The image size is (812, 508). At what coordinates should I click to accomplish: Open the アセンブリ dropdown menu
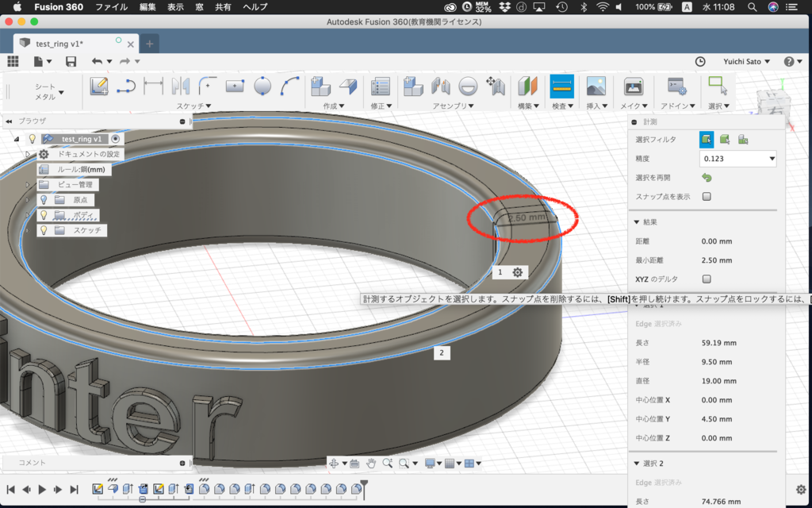click(x=453, y=106)
